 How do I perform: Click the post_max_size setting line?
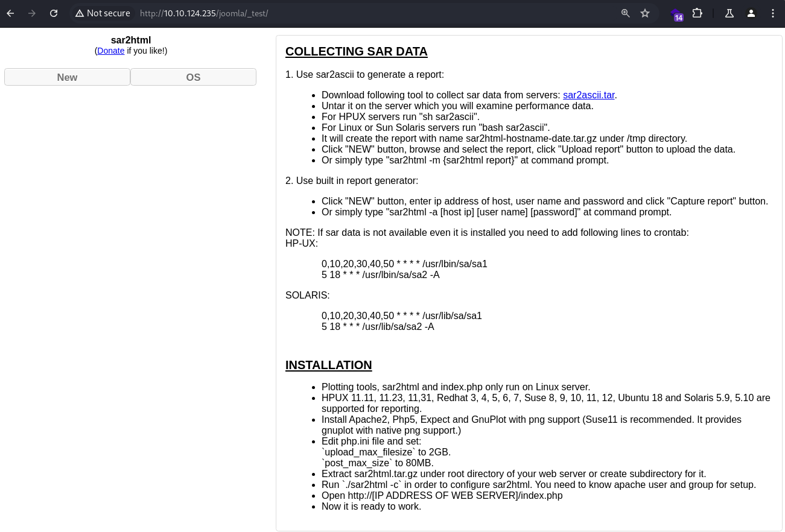pos(378,463)
